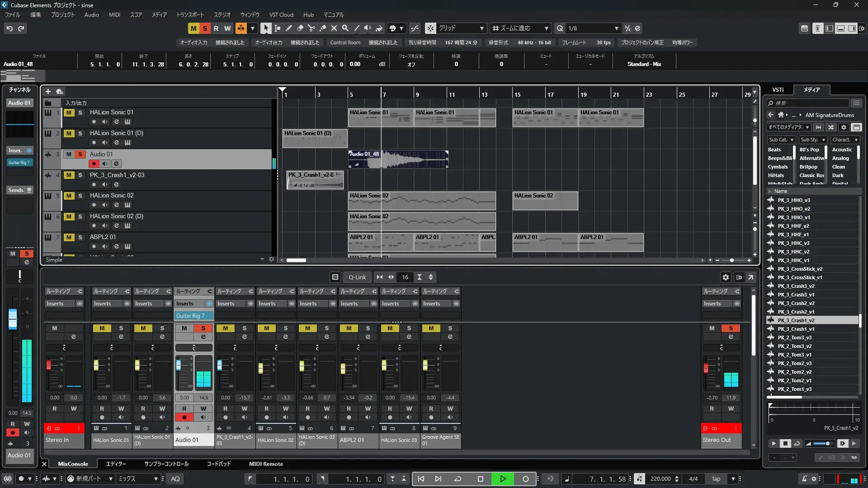This screenshot has width=868, height=488.
Task: Select the Draw pencil tool
Action: click(289, 28)
